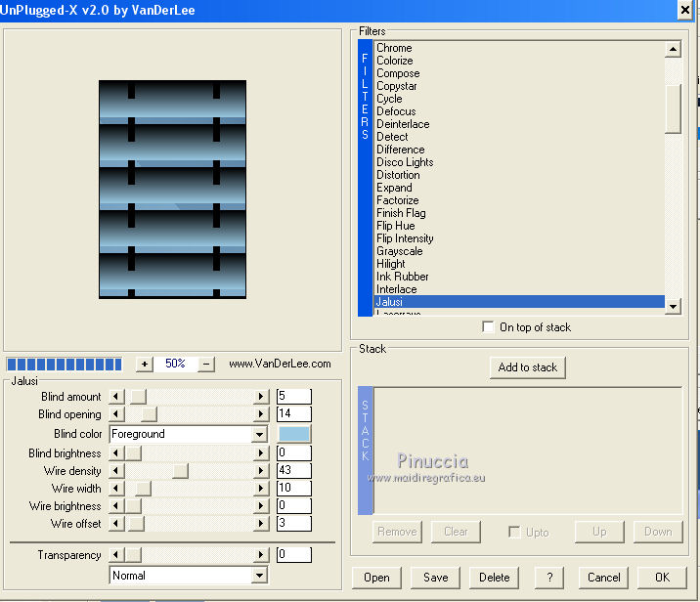Viewport: 700px width, 602px height.
Task: Click the right arrow of Wire width slider
Action: coord(261,489)
